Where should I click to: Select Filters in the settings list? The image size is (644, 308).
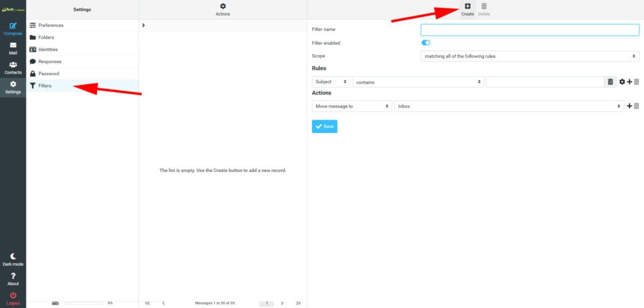coord(45,86)
